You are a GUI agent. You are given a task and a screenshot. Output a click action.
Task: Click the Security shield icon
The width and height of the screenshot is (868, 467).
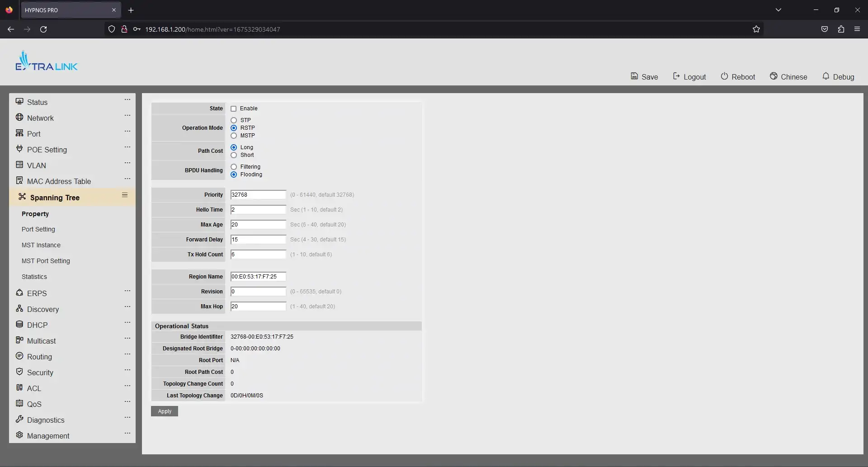19,372
